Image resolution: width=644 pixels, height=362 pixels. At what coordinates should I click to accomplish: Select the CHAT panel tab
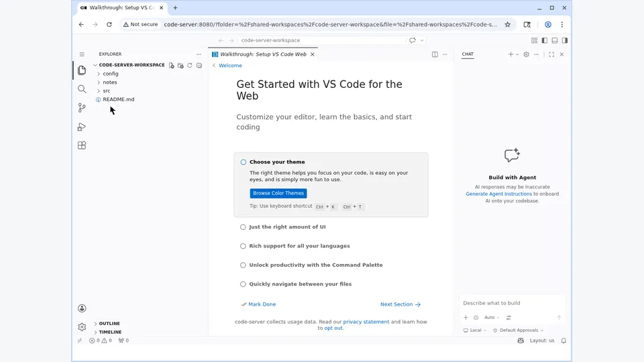point(468,54)
